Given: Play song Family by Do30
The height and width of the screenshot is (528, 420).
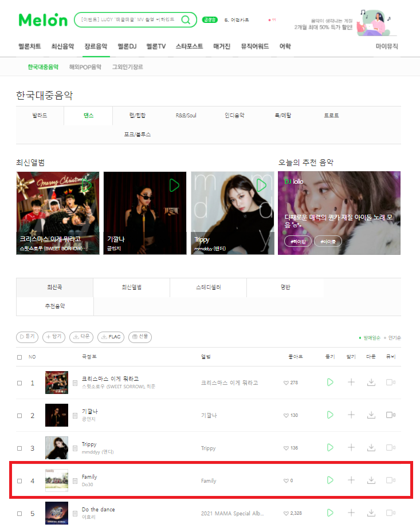Looking at the screenshot, I should coord(330,480).
